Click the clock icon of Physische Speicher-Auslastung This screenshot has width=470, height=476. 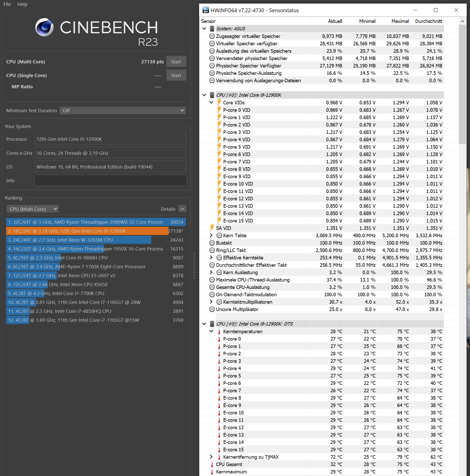212,73
